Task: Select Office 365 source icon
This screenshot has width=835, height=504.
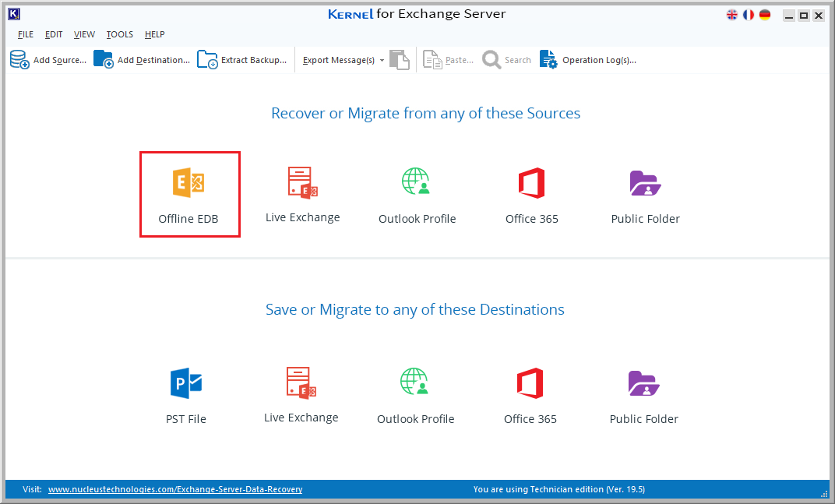Action: pyautogui.click(x=531, y=184)
